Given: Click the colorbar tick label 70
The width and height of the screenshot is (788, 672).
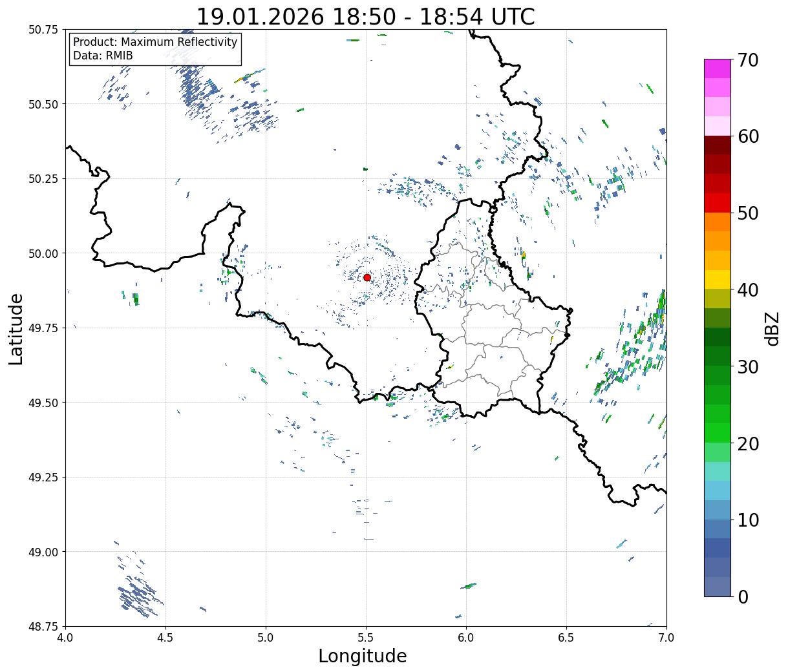Looking at the screenshot, I should 747,60.
